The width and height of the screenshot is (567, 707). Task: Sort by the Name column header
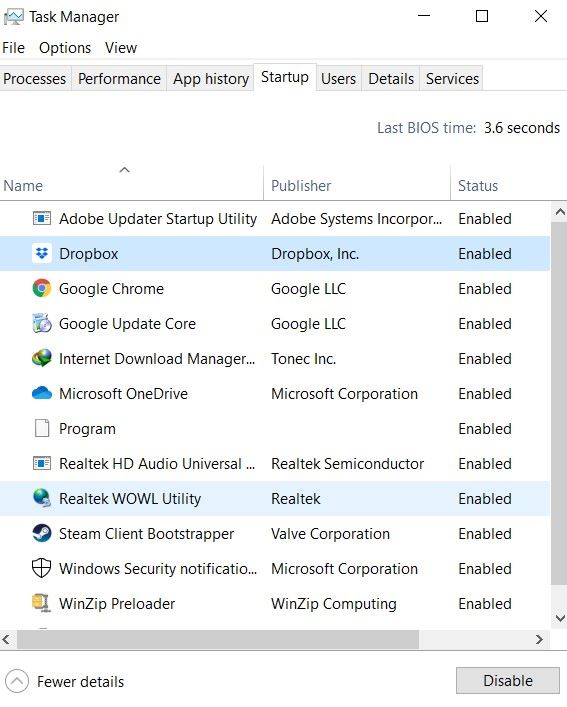coord(131,183)
